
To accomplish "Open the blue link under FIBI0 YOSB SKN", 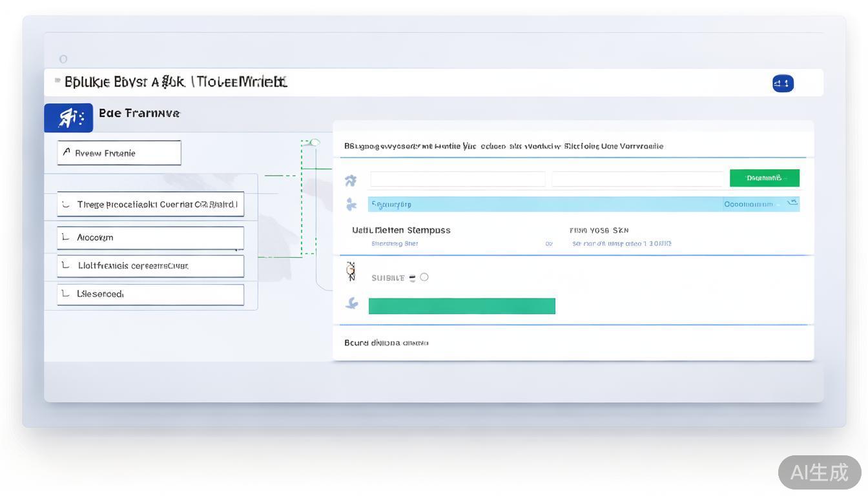I will point(621,244).
